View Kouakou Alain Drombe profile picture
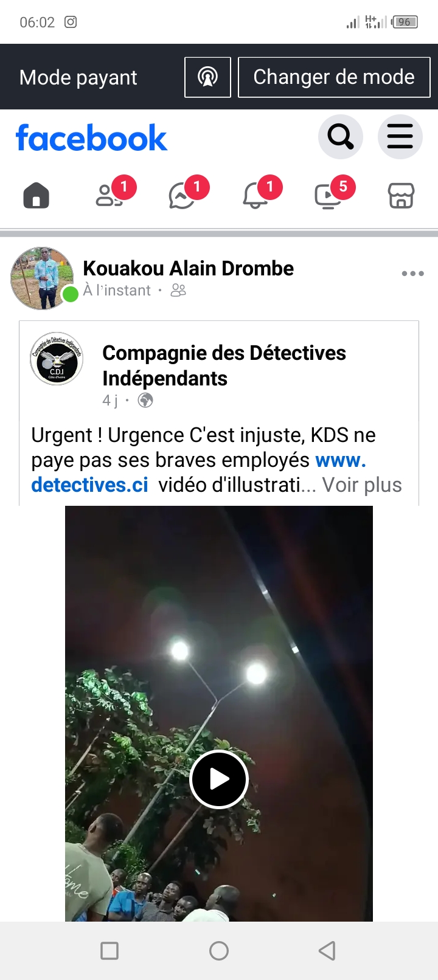Screen dimensions: 438x980 [42, 278]
